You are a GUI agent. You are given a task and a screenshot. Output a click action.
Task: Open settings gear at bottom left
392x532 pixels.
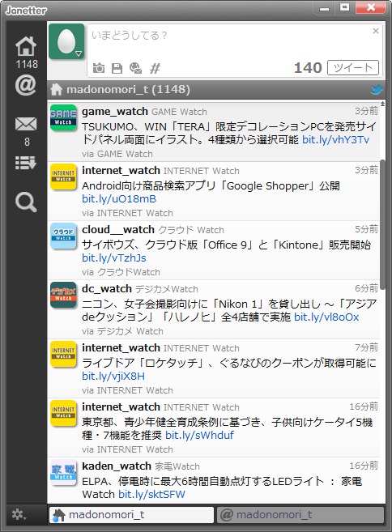[x=19, y=515]
